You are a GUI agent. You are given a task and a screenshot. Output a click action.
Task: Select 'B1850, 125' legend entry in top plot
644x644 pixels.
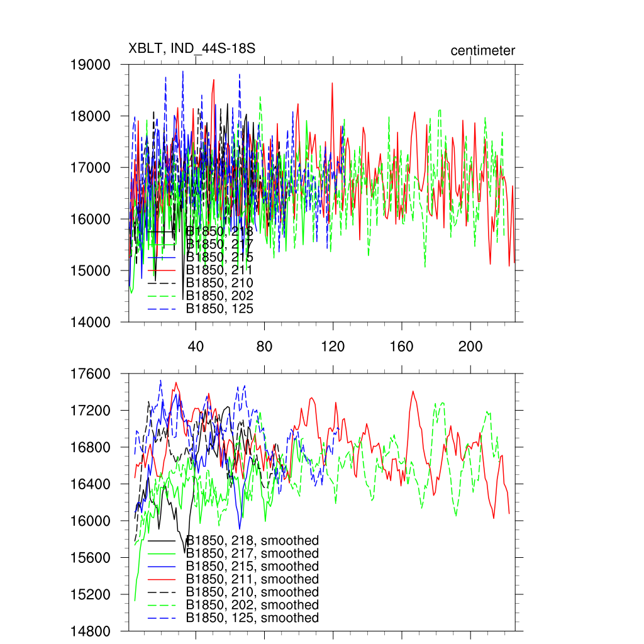coord(219,309)
